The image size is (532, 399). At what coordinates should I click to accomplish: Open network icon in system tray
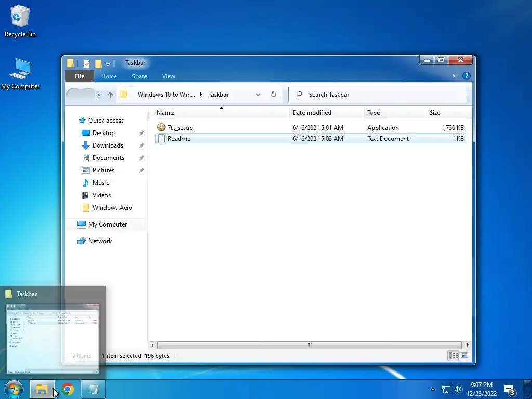446,389
